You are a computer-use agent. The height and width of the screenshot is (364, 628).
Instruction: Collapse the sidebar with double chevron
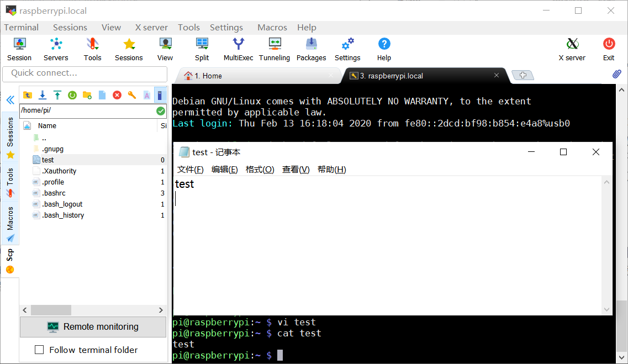[10, 100]
